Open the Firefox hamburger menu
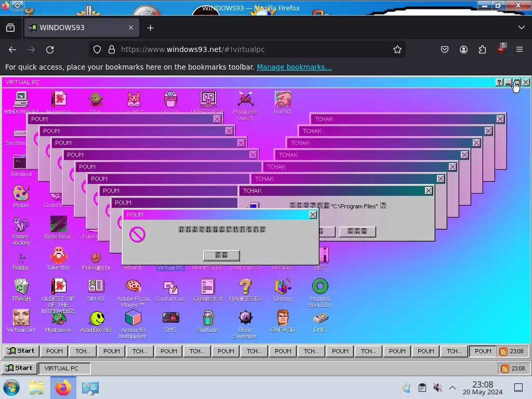 click(x=520, y=49)
